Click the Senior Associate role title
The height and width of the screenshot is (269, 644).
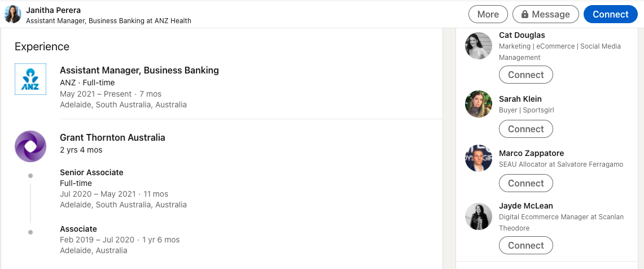[91, 172]
